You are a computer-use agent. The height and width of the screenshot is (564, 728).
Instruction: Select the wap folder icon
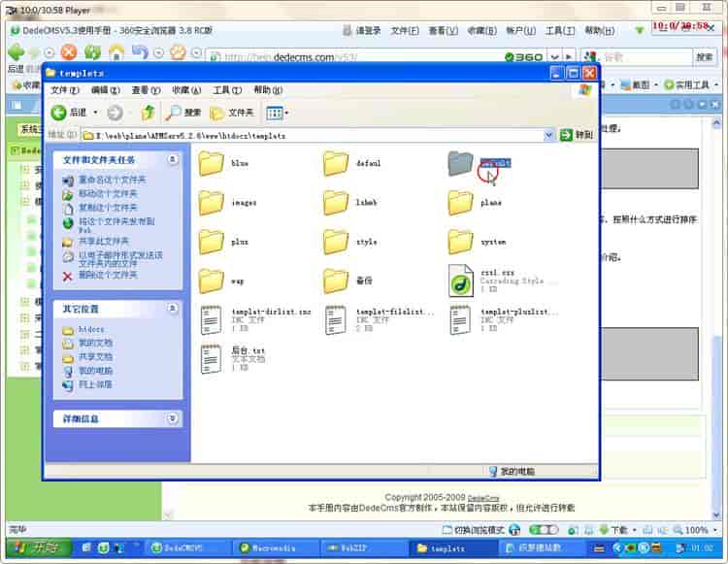click(212, 281)
